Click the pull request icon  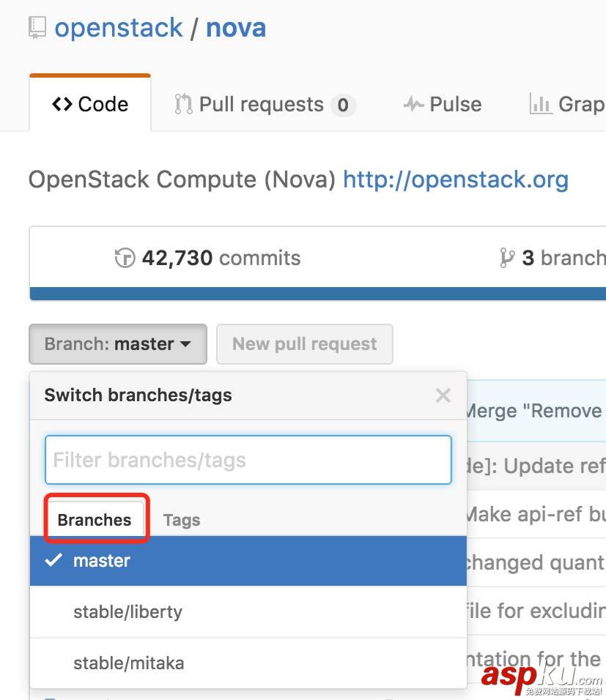click(x=183, y=105)
